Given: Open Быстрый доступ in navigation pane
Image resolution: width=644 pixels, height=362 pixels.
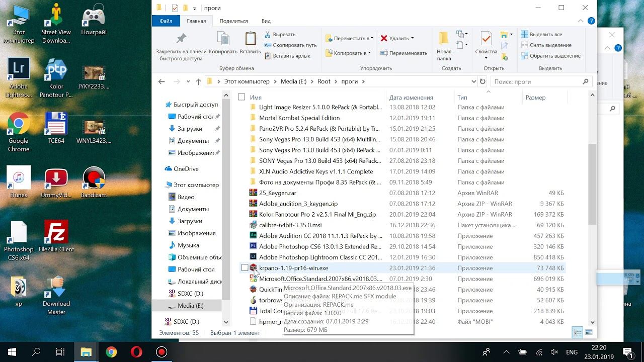Looking at the screenshot, I should pyautogui.click(x=196, y=105).
